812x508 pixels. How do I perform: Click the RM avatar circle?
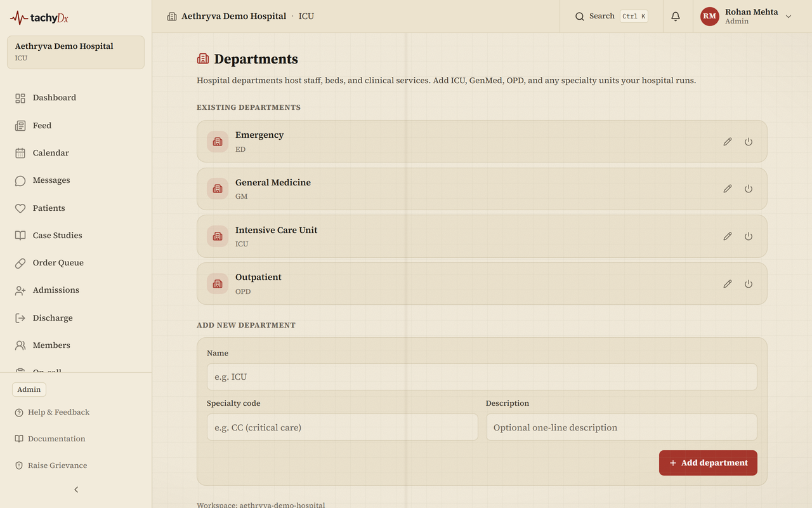(710, 17)
